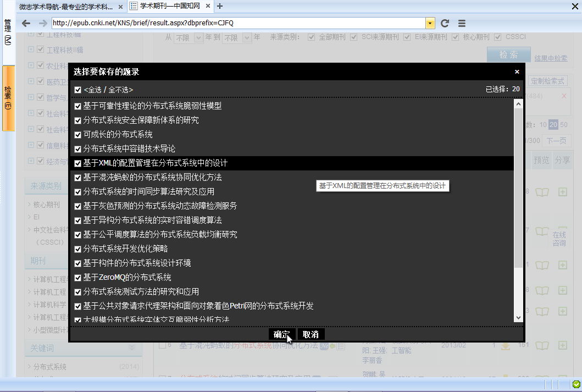
Task: Uncheck 基于构件的分布式系统设计环境
Action: tap(77, 263)
